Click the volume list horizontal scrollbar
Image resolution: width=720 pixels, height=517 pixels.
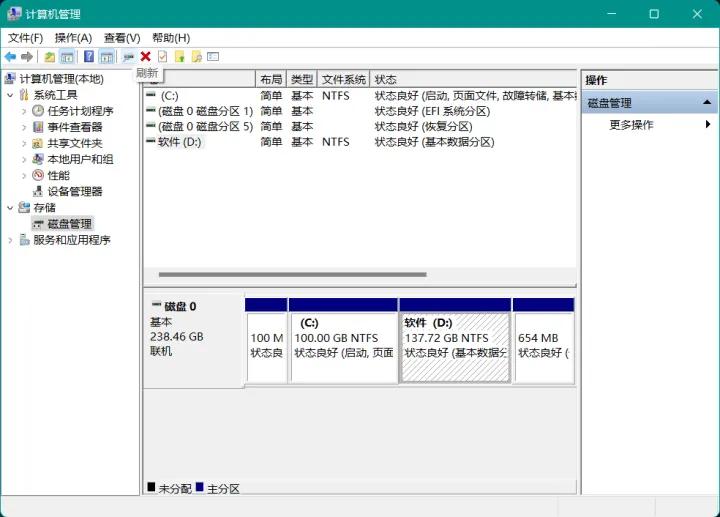tap(292, 275)
